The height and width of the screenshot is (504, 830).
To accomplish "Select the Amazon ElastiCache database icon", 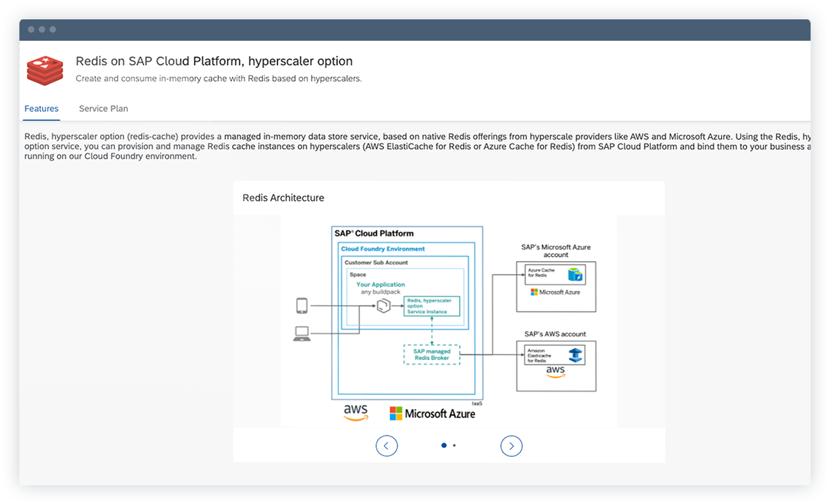I will tap(574, 353).
